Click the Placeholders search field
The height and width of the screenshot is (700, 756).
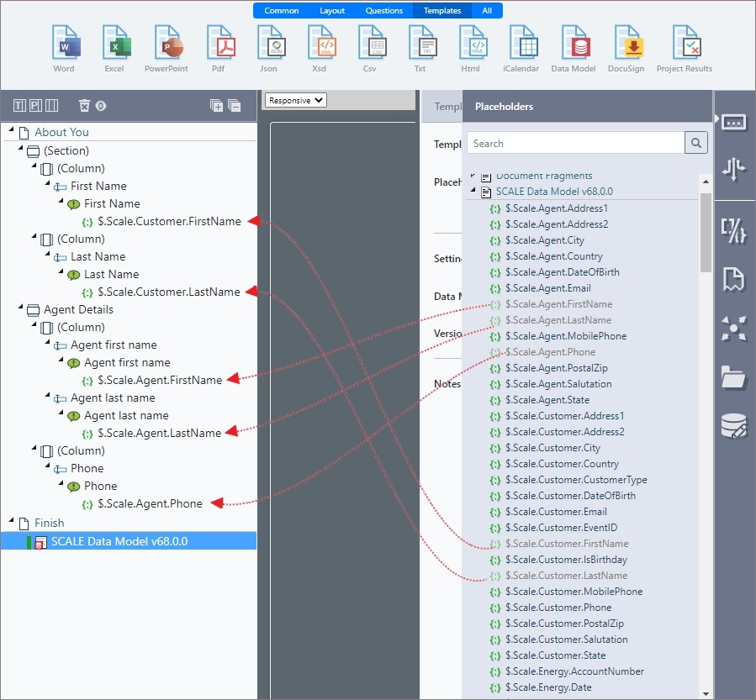pyautogui.click(x=576, y=143)
